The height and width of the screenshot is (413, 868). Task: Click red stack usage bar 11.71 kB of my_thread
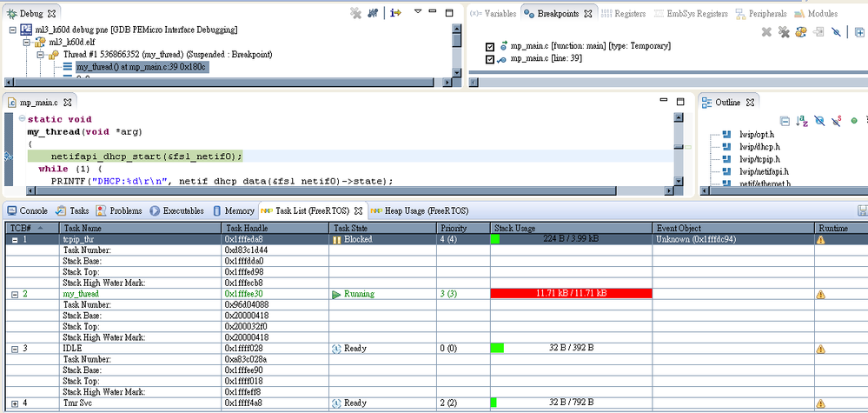click(x=572, y=293)
